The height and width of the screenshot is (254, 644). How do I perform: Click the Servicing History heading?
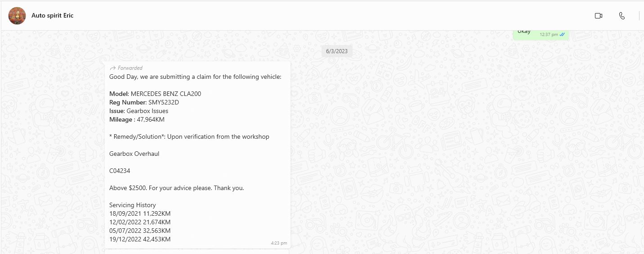coord(132,205)
